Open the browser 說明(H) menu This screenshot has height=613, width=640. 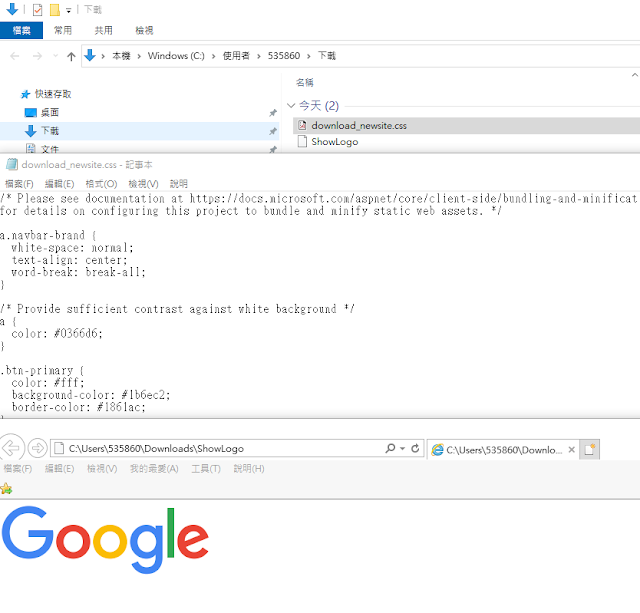pos(249,469)
